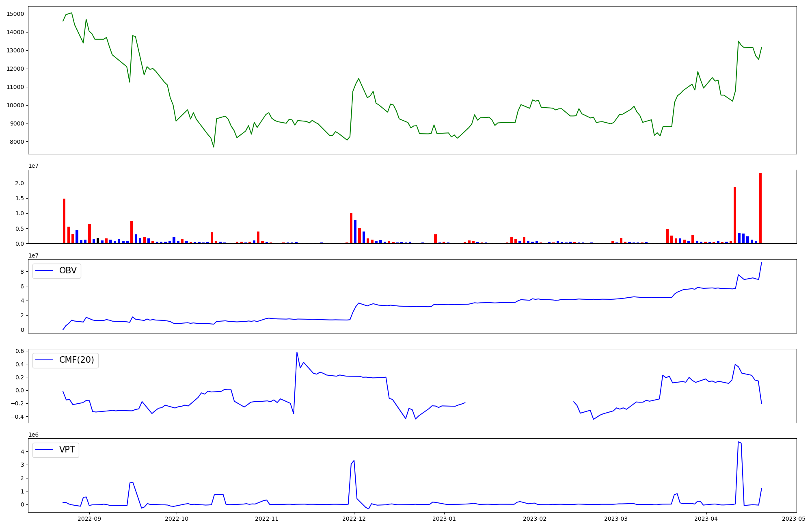
Task: Click the 2.0 volume axis label
Action: (x=20, y=183)
